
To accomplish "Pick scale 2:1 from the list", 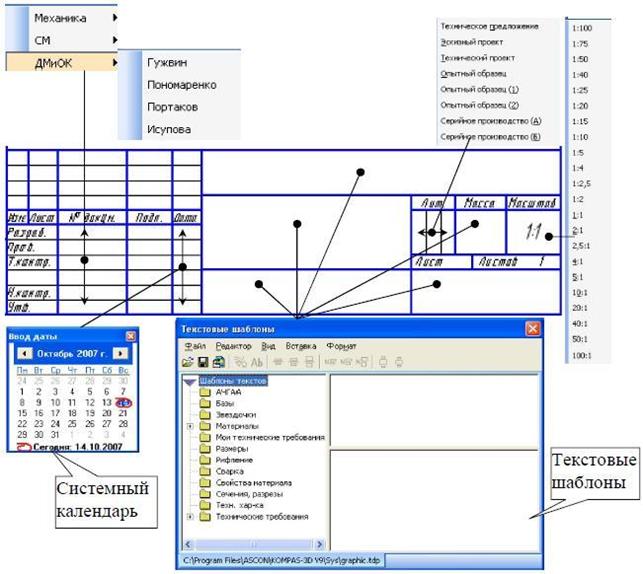I will click(x=577, y=230).
